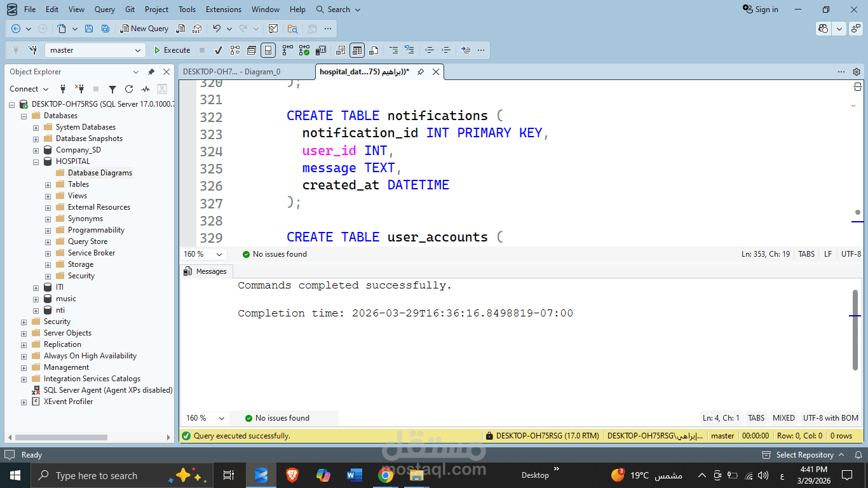Click the Object Explorer connect plug icon
Viewport: 868px width, 488px height.
pyautogui.click(x=63, y=89)
